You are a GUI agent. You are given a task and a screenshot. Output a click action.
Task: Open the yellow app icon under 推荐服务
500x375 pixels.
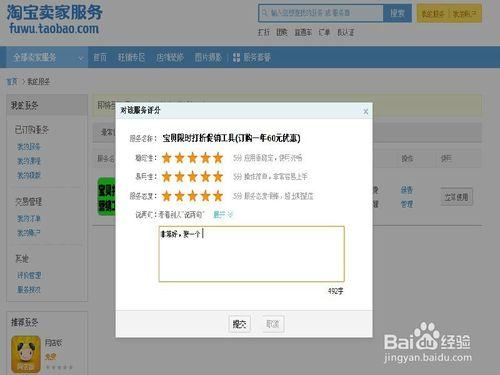pyautogui.click(x=26, y=354)
